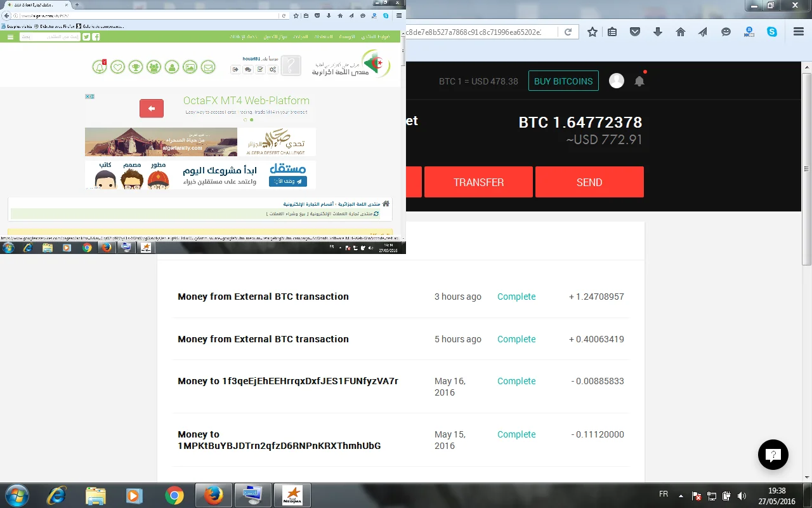This screenshot has height=508, width=812.
Task: Open the Firefox hamburger menu
Action: [798, 32]
